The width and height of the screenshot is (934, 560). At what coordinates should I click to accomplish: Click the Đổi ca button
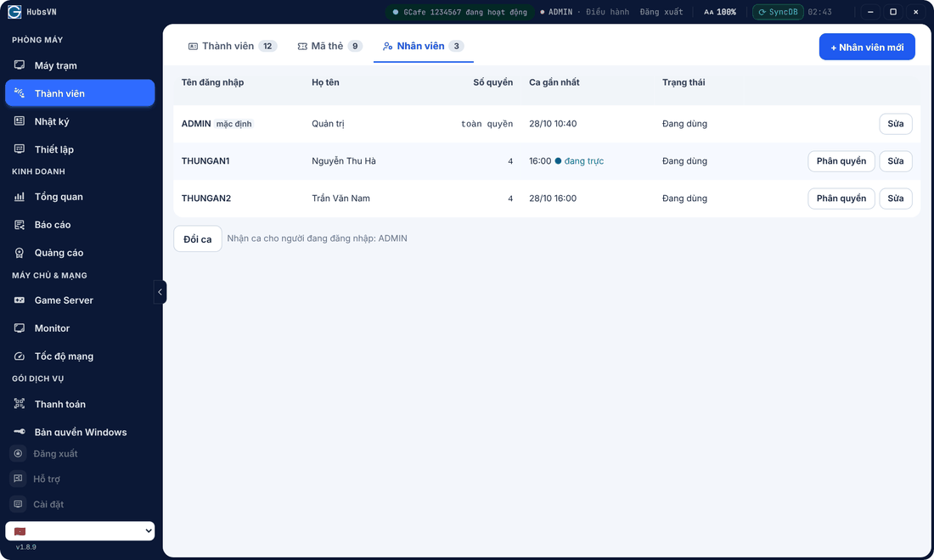[x=198, y=238]
